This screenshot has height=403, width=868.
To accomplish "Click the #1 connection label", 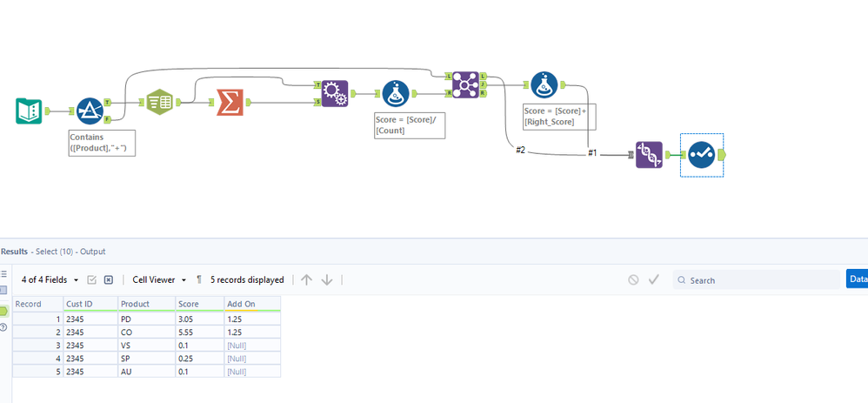I will point(592,153).
